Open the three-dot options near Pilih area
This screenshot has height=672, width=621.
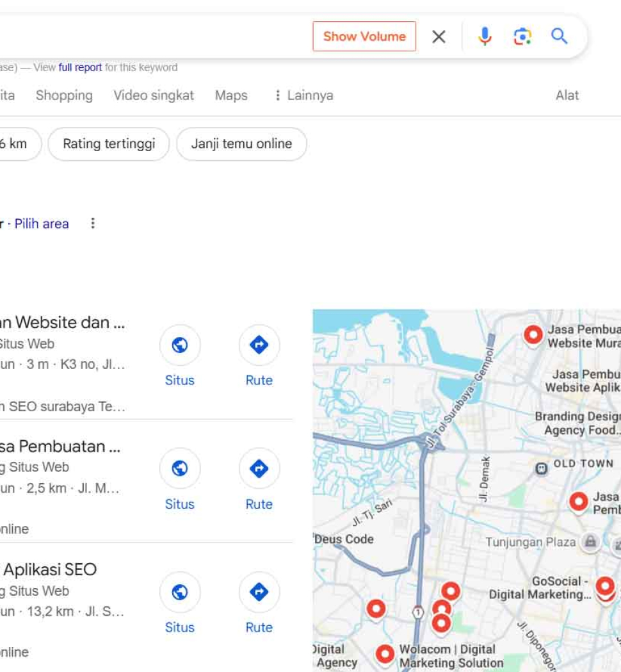tap(93, 223)
